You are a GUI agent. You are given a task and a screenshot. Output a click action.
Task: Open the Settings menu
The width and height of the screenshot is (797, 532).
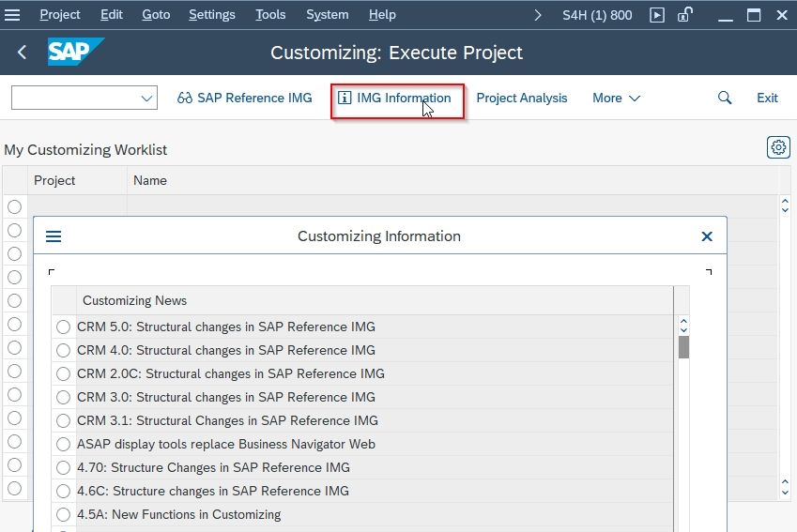click(x=212, y=15)
